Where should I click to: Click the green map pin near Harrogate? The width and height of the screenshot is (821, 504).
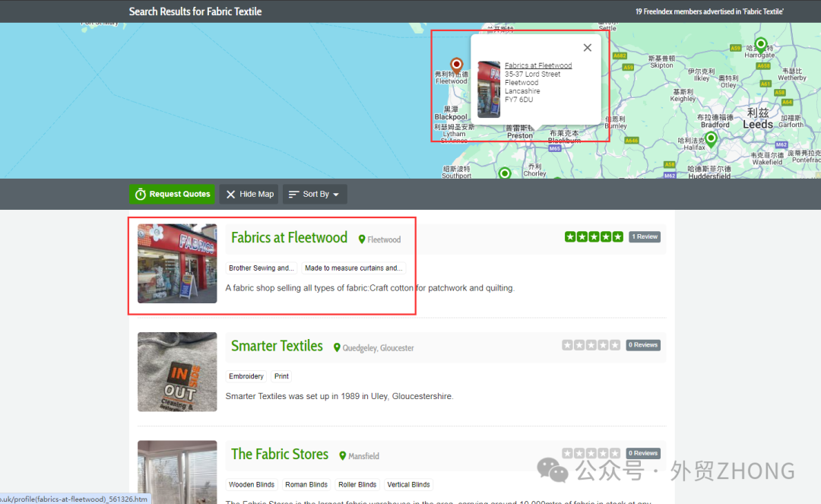760,44
